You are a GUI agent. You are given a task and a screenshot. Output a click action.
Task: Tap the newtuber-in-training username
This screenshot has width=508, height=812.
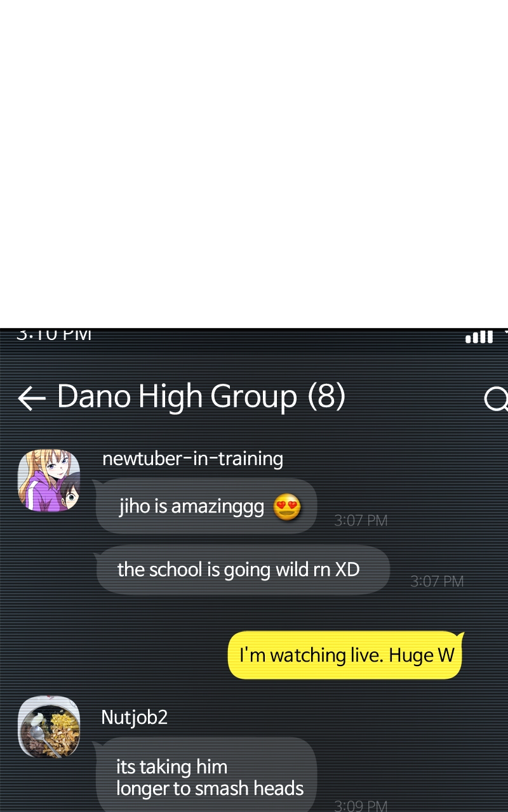pos(192,458)
